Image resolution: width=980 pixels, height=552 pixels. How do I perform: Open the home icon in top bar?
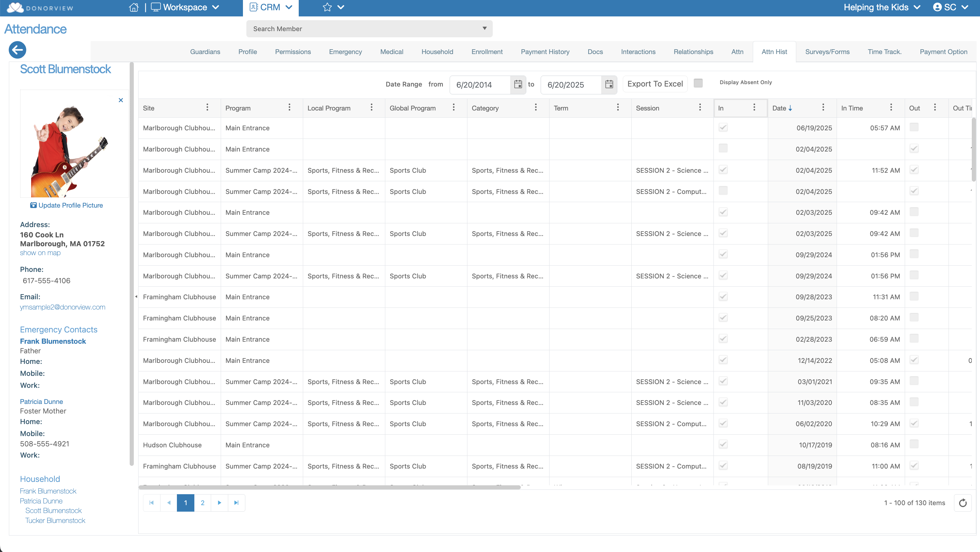(133, 7)
